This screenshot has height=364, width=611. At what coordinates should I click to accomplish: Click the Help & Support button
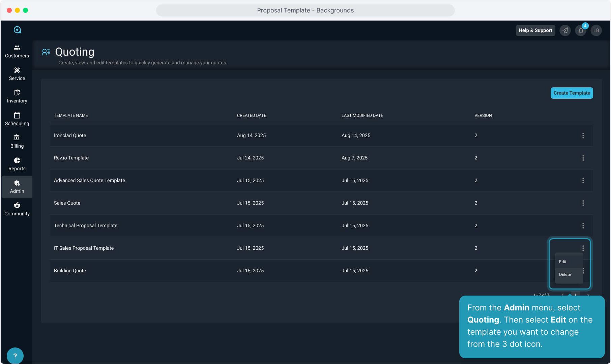point(535,30)
